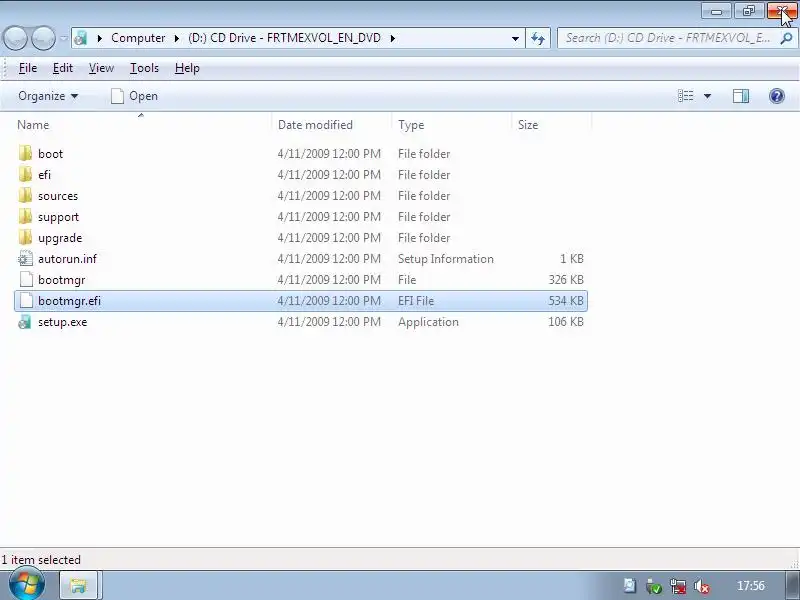Click the drive icon in the address bar
The image size is (800, 600).
[x=81, y=38]
